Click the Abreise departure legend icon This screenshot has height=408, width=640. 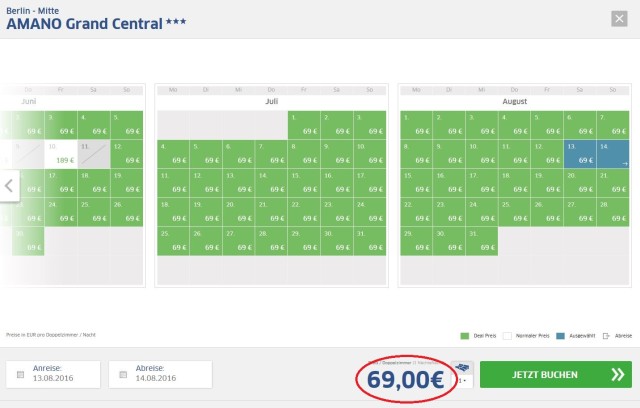coord(606,336)
